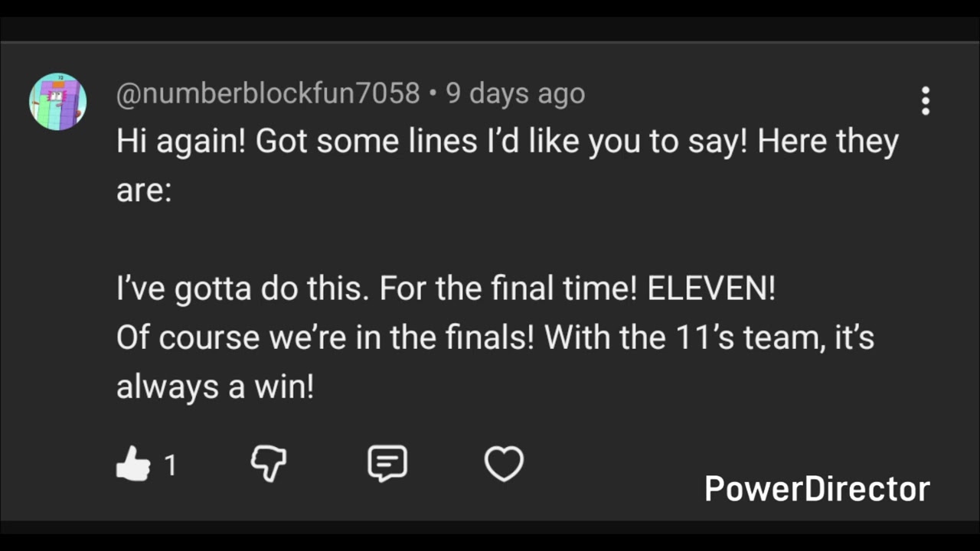Viewport: 980px width, 551px height.
Task: Click the like count number 1
Action: (x=171, y=465)
